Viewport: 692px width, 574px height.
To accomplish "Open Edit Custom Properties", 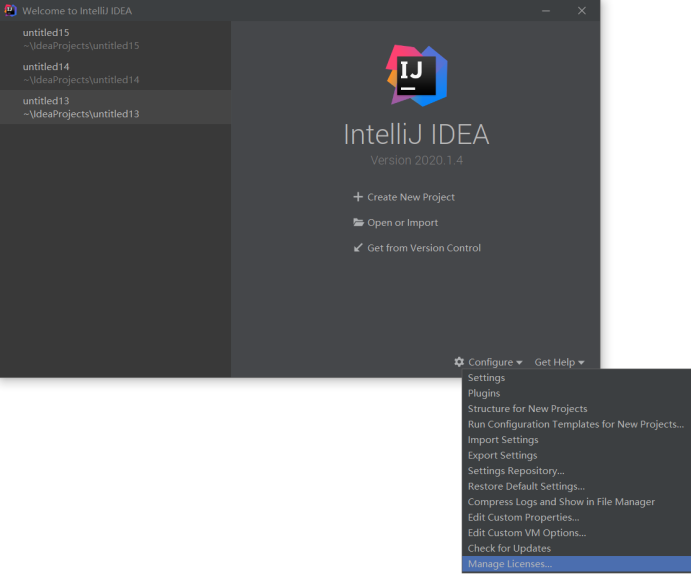I will 576,517.
